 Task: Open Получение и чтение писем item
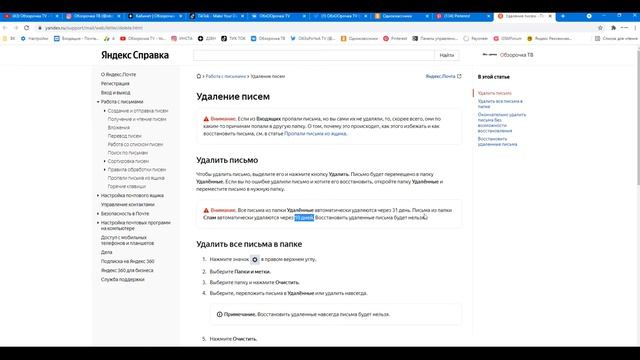coord(137,119)
